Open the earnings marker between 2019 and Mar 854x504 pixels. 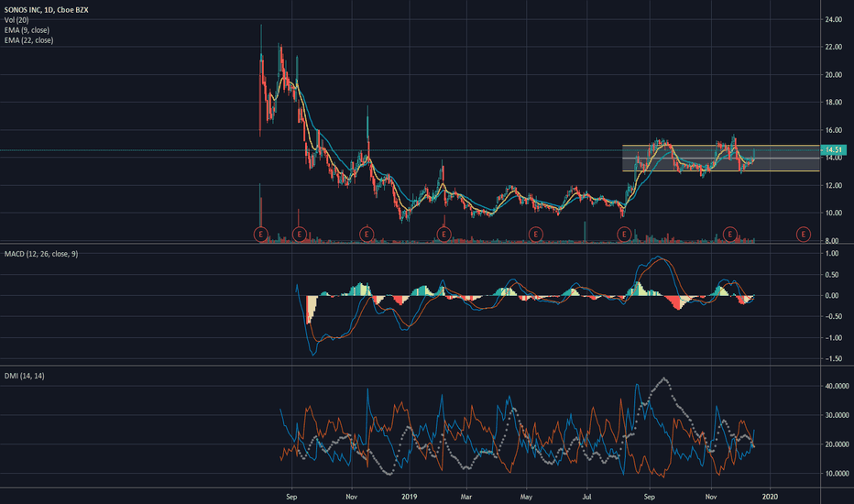coord(443,235)
